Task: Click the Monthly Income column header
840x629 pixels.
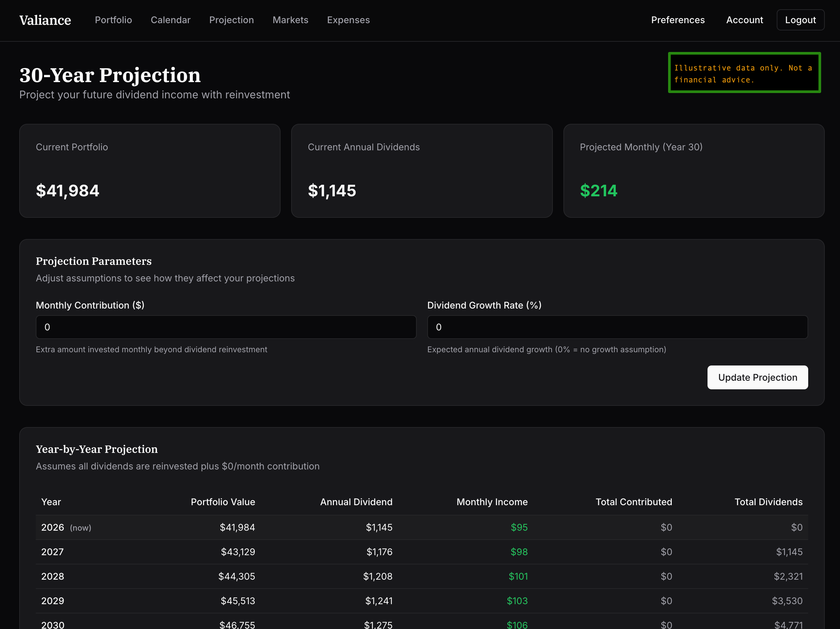Action: [492, 502]
